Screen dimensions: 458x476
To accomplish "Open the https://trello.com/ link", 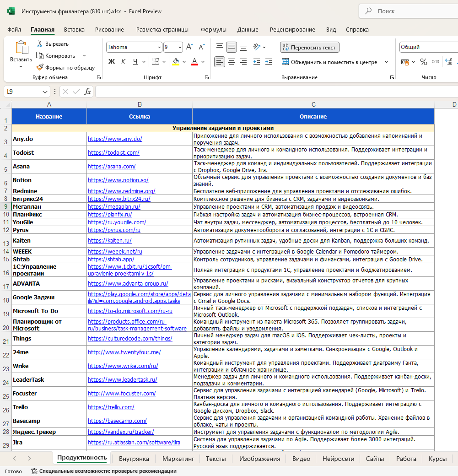I will (x=111, y=407).
